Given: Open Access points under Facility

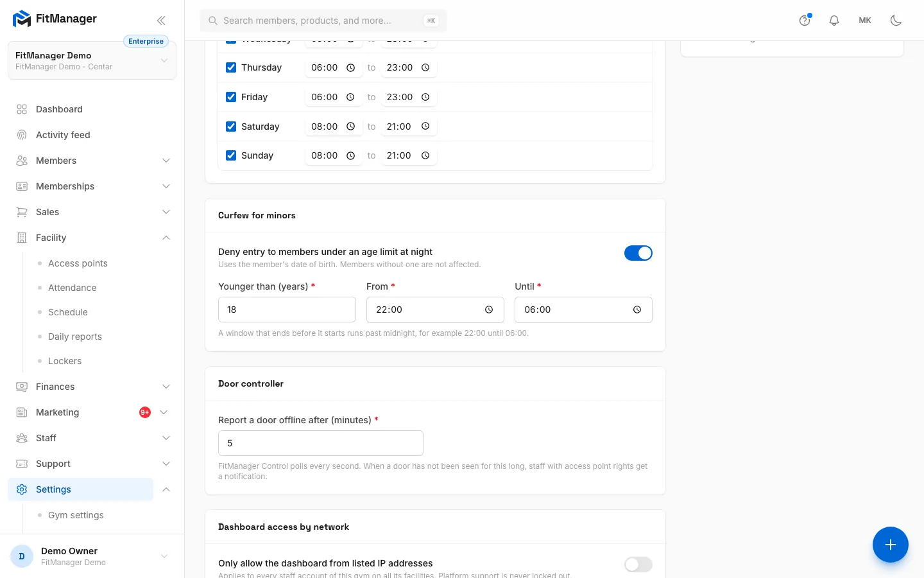Looking at the screenshot, I should click(78, 263).
